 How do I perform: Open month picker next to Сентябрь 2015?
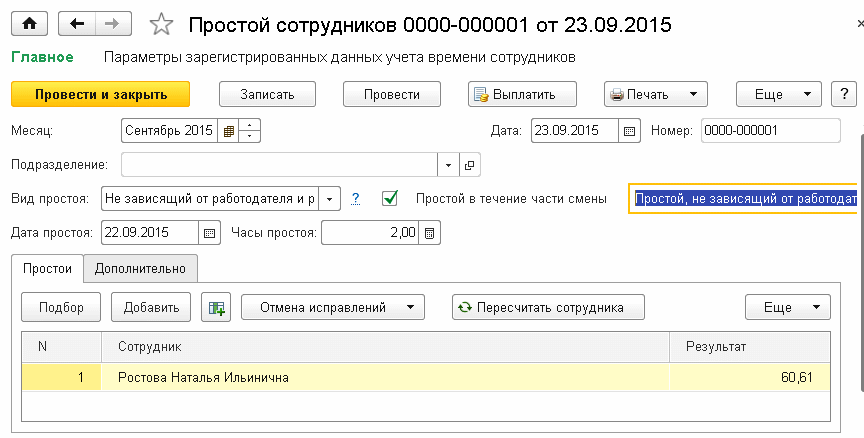click(228, 131)
